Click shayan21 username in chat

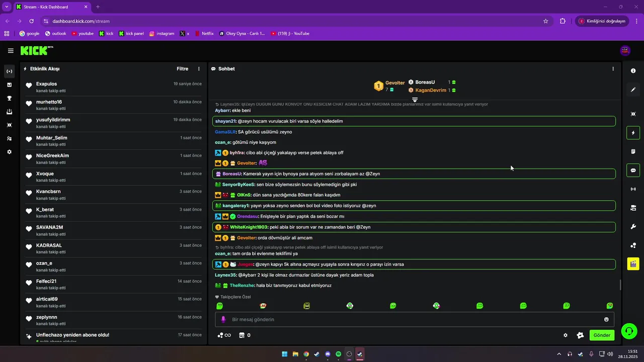pos(225,121)
